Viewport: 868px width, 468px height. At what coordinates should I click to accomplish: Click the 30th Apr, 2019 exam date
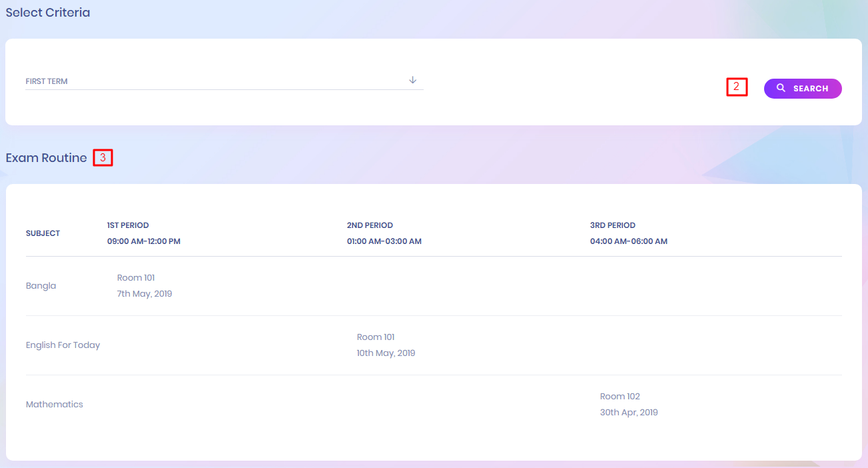coord(628,413)
